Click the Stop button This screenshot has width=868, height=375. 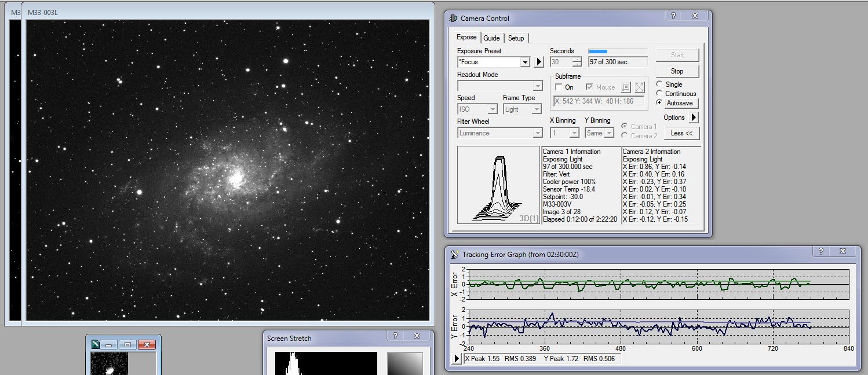[x=677, y=71]
